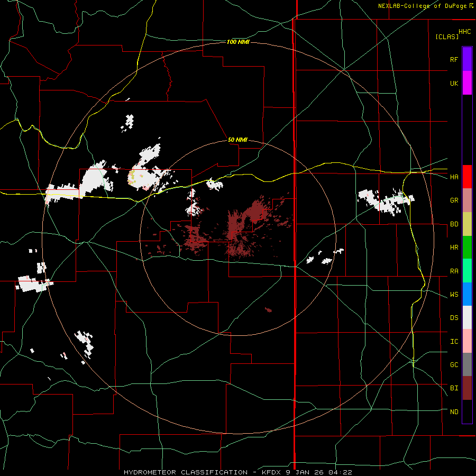Select the BI brown legend swatch

(467, 388)
